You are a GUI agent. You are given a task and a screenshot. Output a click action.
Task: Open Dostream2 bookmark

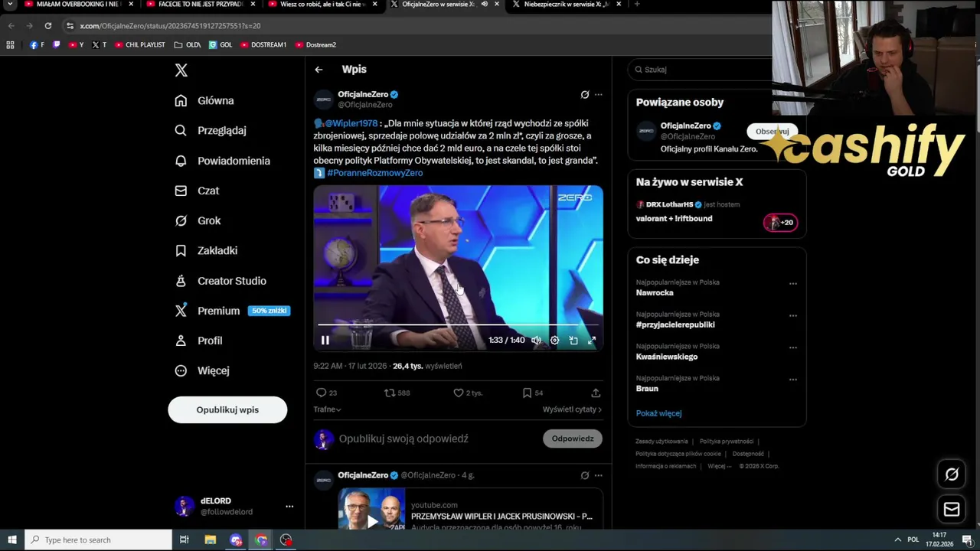pos(315,45)
